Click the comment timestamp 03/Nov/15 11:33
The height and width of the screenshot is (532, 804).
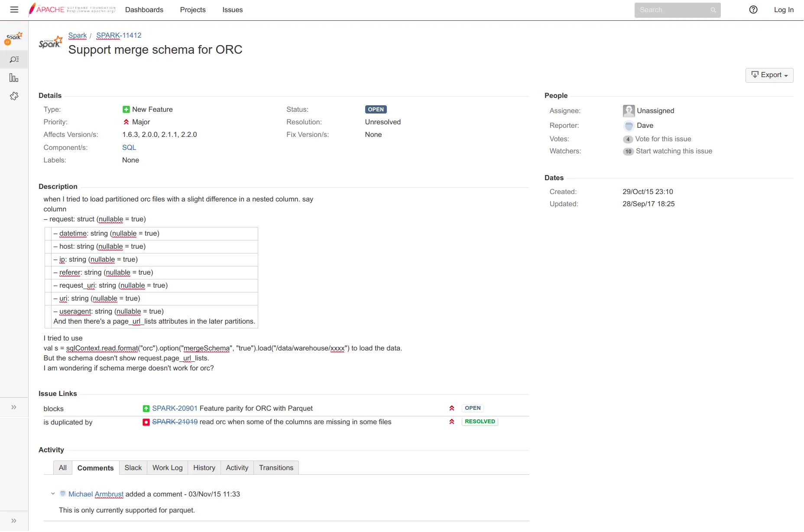pyautogui.click(x=214, y=494)
